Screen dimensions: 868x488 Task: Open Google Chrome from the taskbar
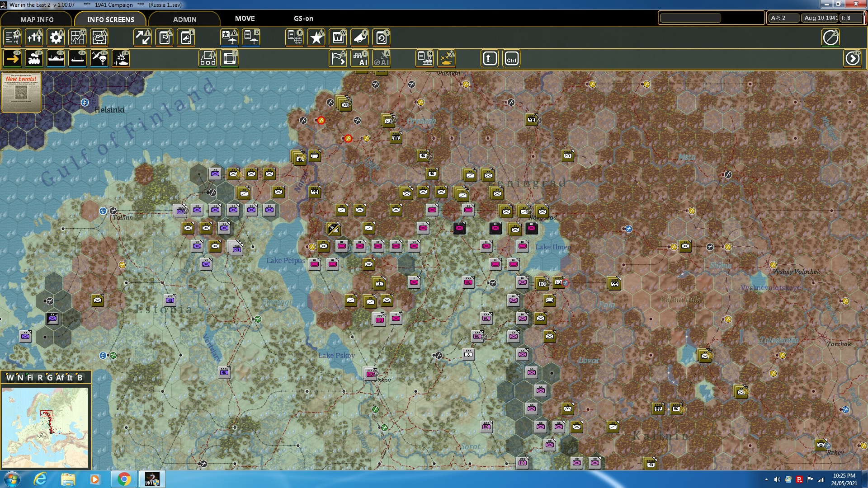click(124, 479)
